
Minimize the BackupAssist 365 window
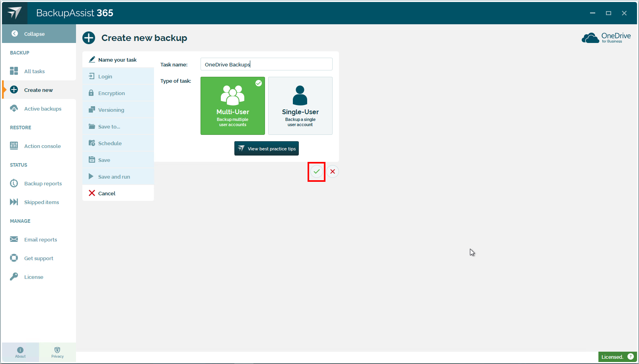click(x=592, y=13)
